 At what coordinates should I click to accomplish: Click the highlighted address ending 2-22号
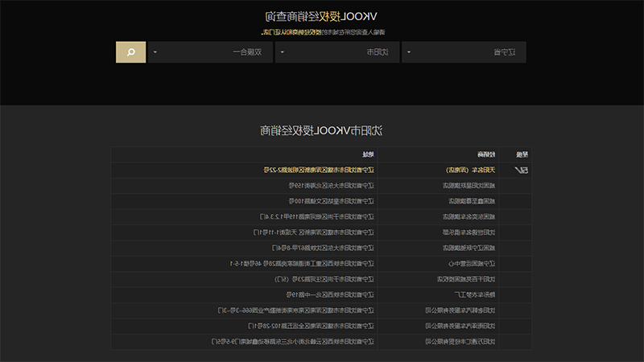tap(319, 170)
